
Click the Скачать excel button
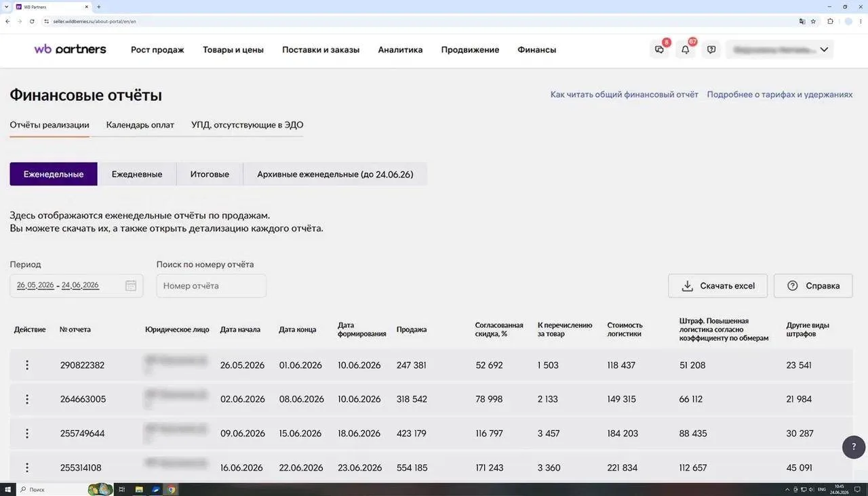717,286
